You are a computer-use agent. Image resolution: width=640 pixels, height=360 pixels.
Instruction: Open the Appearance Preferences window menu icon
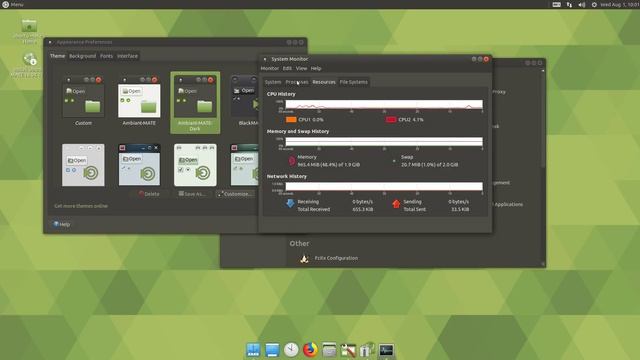click(50, 42)
